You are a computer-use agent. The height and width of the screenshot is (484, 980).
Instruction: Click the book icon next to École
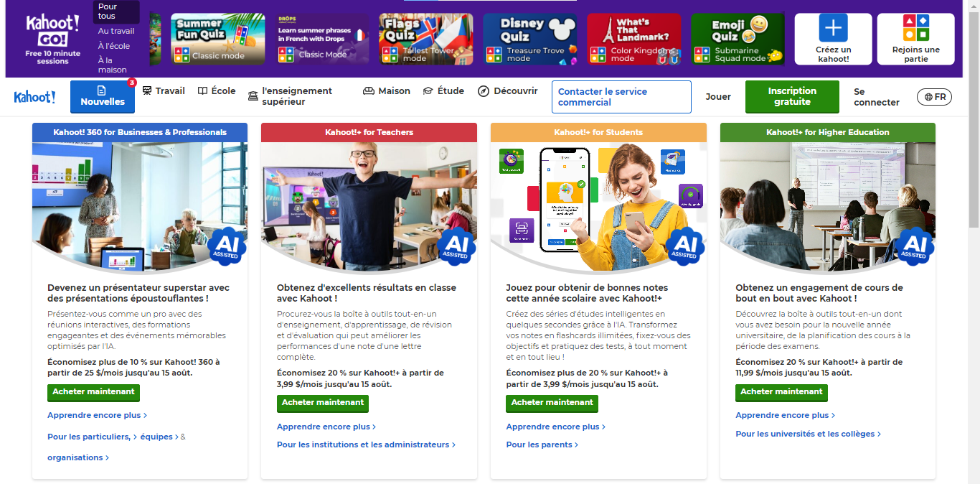pyautogui.click(x=203, y=91)
